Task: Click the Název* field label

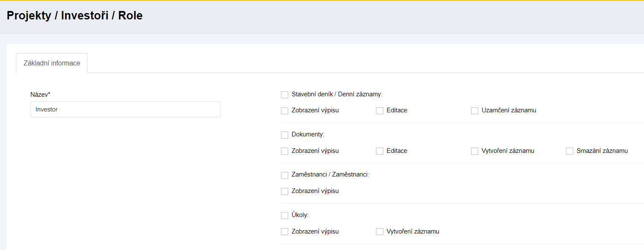Action: (41, 94)
